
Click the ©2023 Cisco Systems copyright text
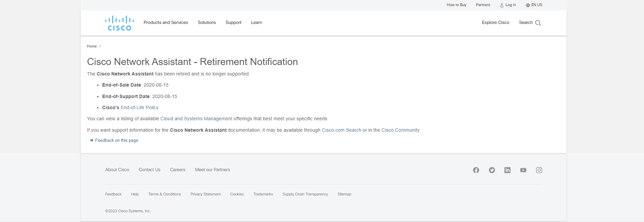[x=128, y=211]
